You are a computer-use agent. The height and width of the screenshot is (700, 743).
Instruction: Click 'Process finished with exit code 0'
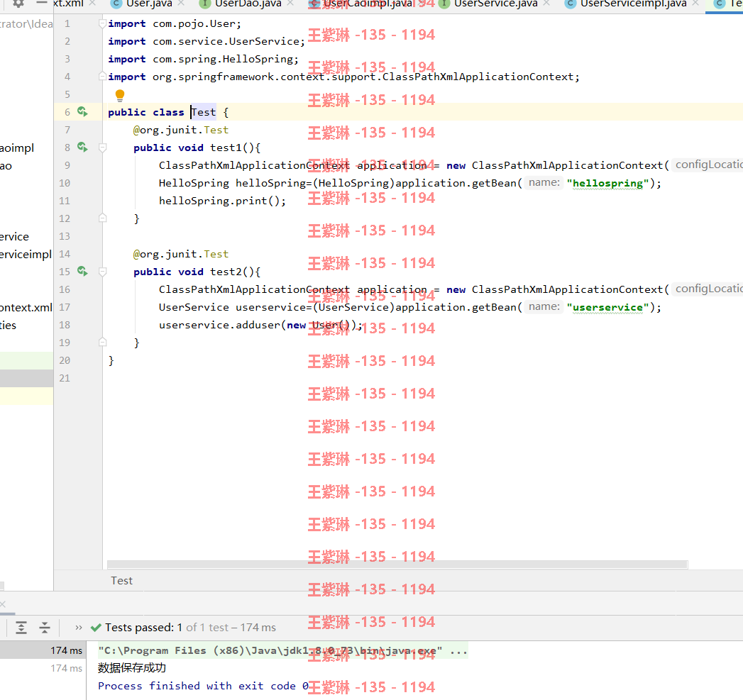click(203, 686)
